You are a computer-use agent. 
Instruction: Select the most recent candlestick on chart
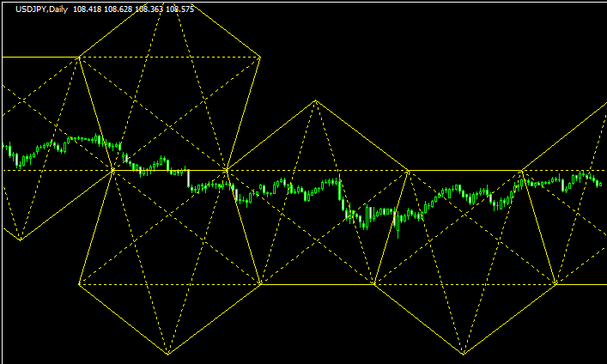(599, 184)
